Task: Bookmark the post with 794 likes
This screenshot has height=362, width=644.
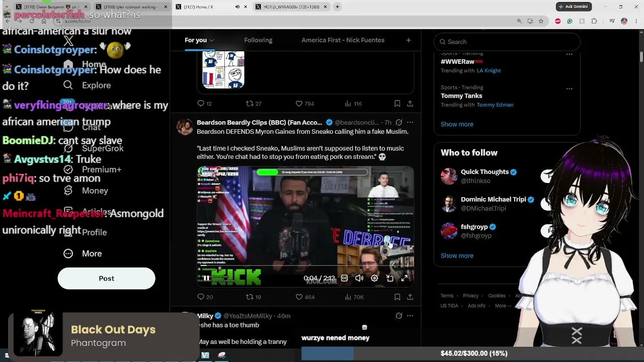Action: 397,103
